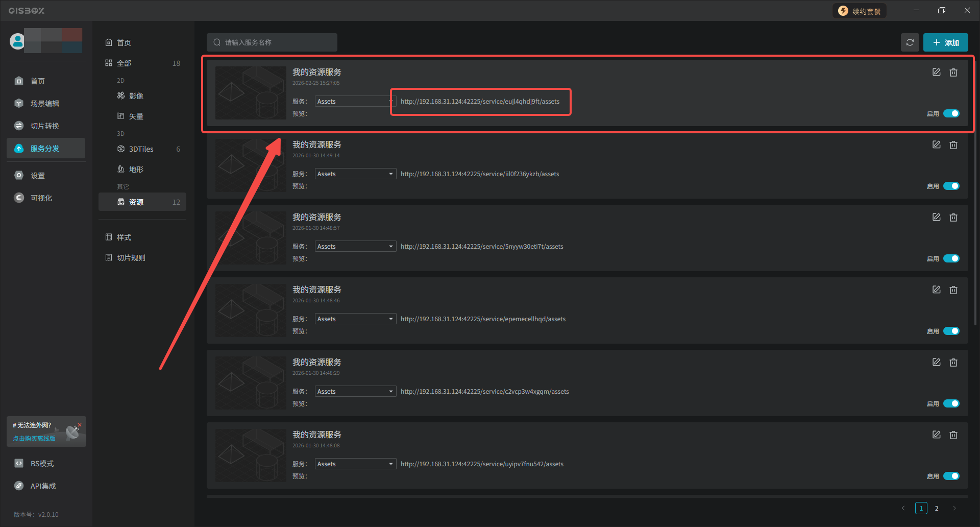Open the 场景编辑 section in the sidebar
The image size is (980, 527).
(44, 104)
